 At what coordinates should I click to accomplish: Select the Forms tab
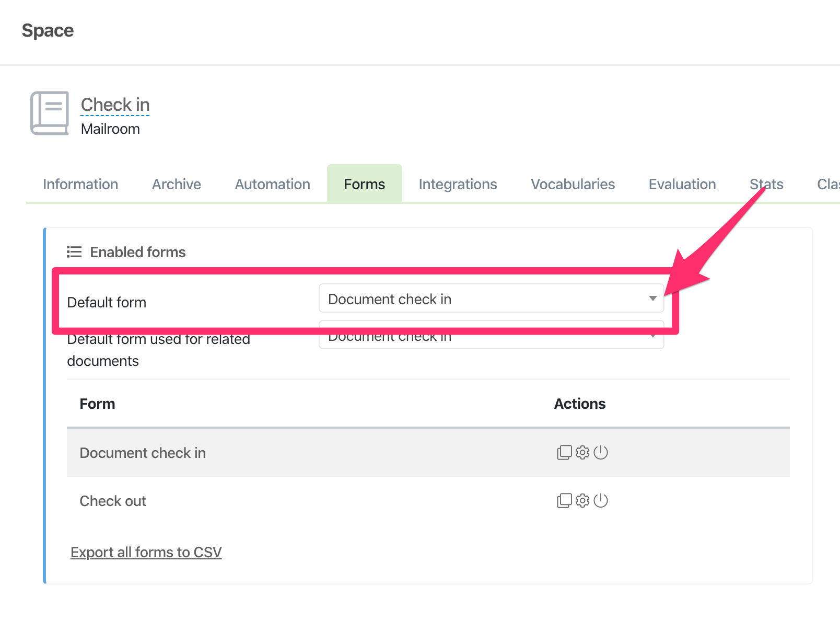pos(364,184)
